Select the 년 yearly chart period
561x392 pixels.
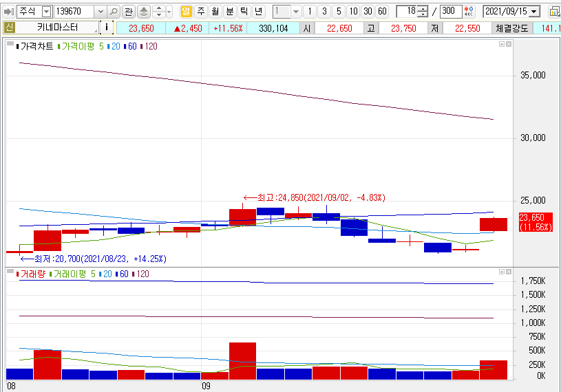pos(258,12)
